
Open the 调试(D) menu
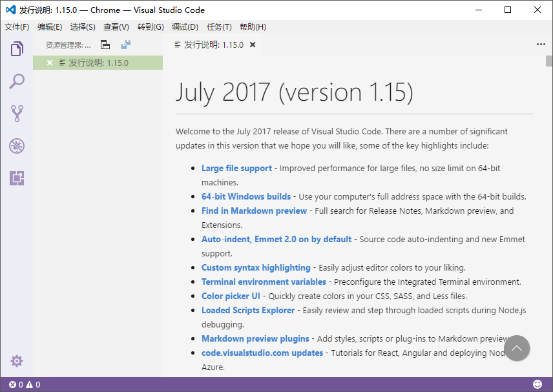[184, 27]
